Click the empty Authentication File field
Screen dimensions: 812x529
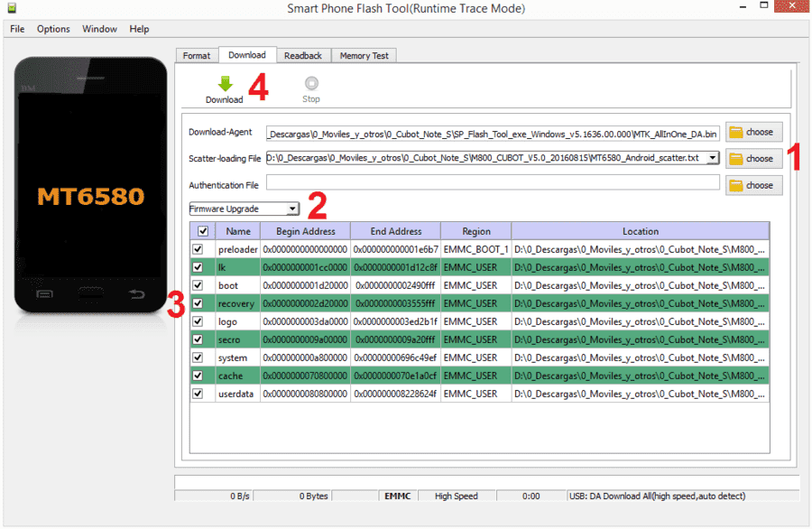(x=493, y=182)
